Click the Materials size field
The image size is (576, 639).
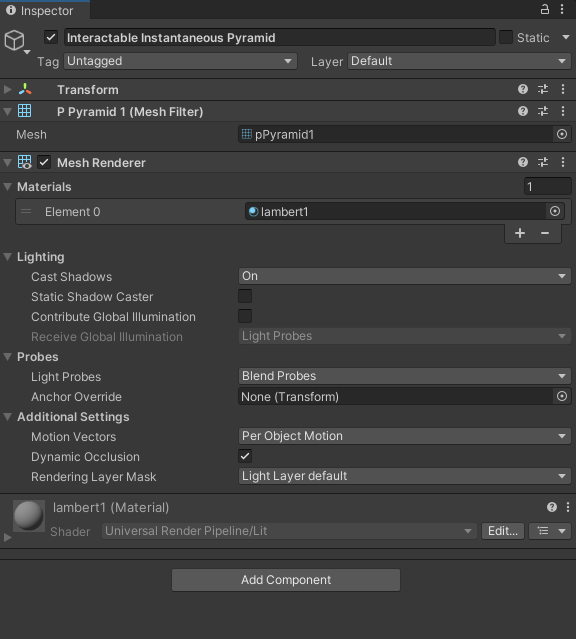547,187
